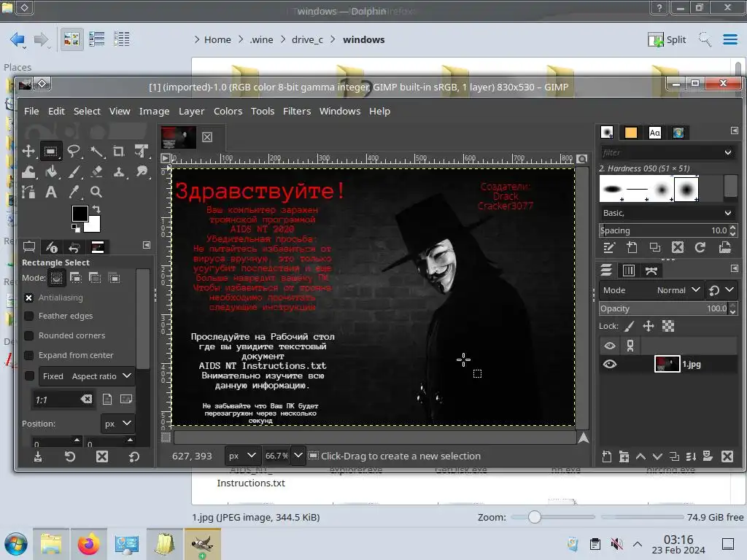Open the layer Mode Normal dropdown
This screenshot has width=747, height=560.
point(651,290)
